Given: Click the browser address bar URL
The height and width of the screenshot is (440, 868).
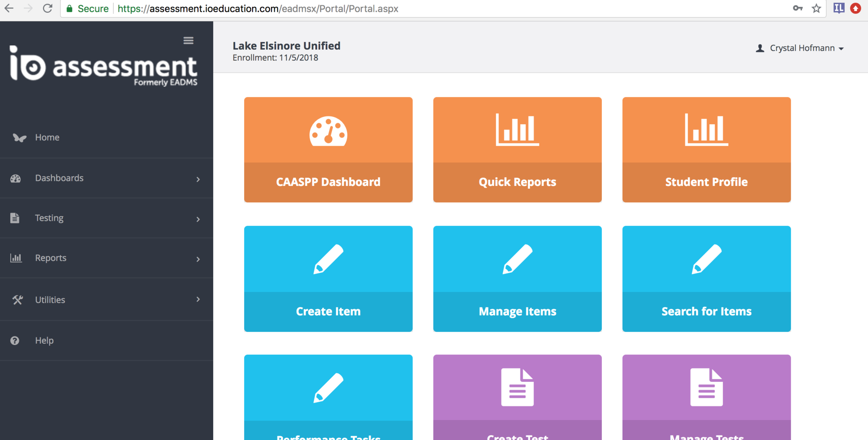Looking at the screenshot, I should tap(258, 8).
